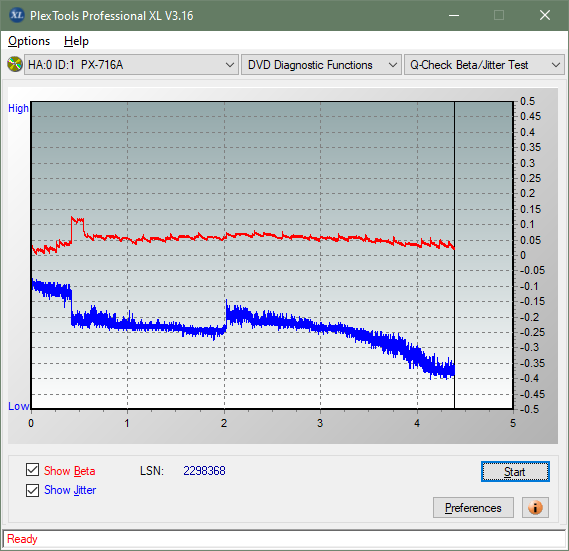The image size is (569, 551).
Task: Toggle the Show Jitter checkbox
Action: (32, 490)
